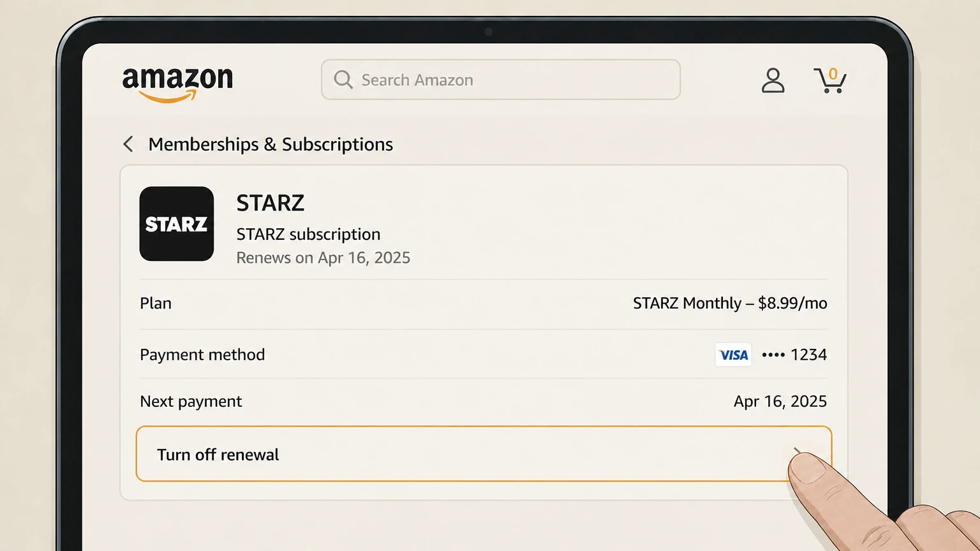Viewport: 980px width, 551px height.
Task: Click the Payment method row label
Action: pyautogui.click(x=202, y=355)
